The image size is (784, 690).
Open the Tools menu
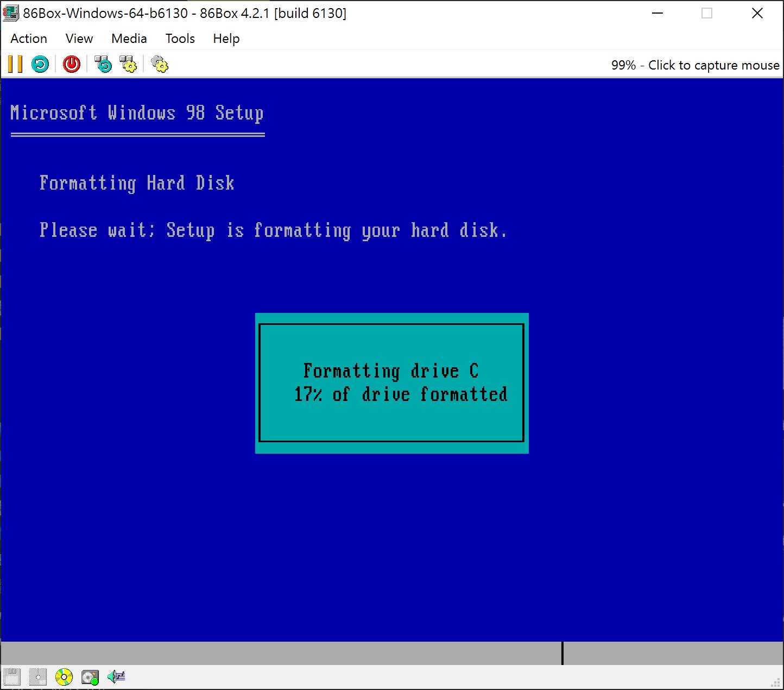coord(180,39)
